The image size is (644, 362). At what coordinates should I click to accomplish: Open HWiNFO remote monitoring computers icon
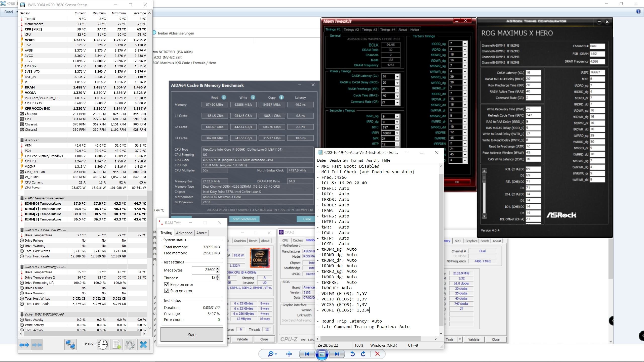[x=70, y=345]
